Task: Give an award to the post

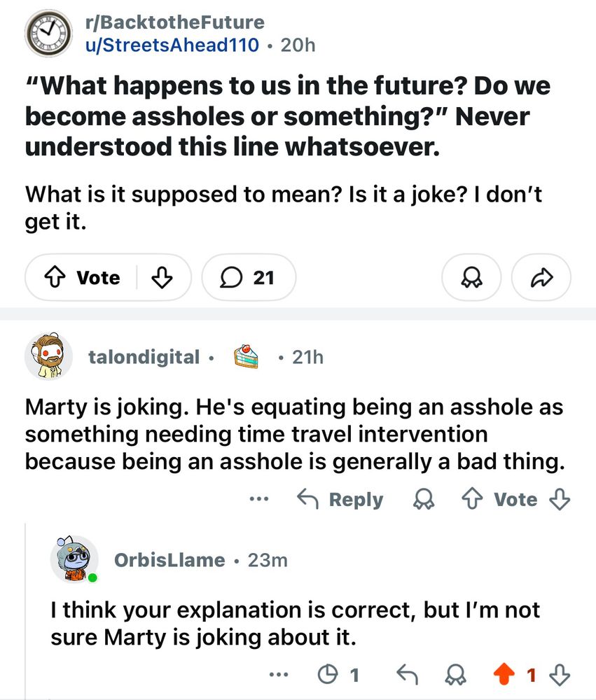Action: coord(471,278)
